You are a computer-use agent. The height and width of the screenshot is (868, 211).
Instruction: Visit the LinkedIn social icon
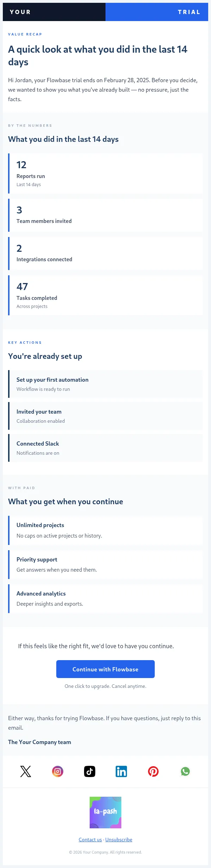121,771
